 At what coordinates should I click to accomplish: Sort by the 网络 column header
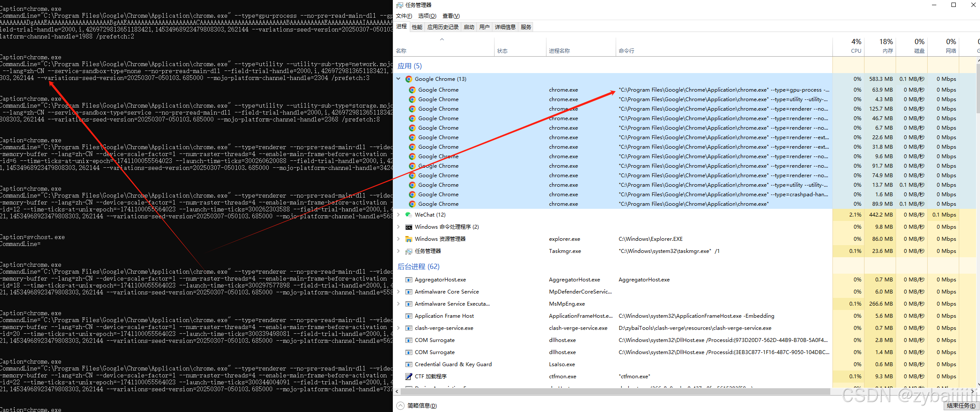(x=943, y=47)
